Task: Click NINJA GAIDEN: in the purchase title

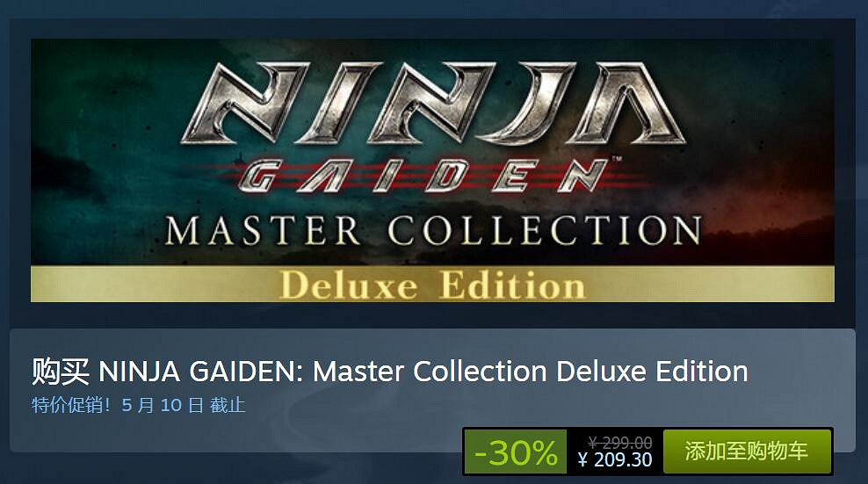Action: click(200, 372)
